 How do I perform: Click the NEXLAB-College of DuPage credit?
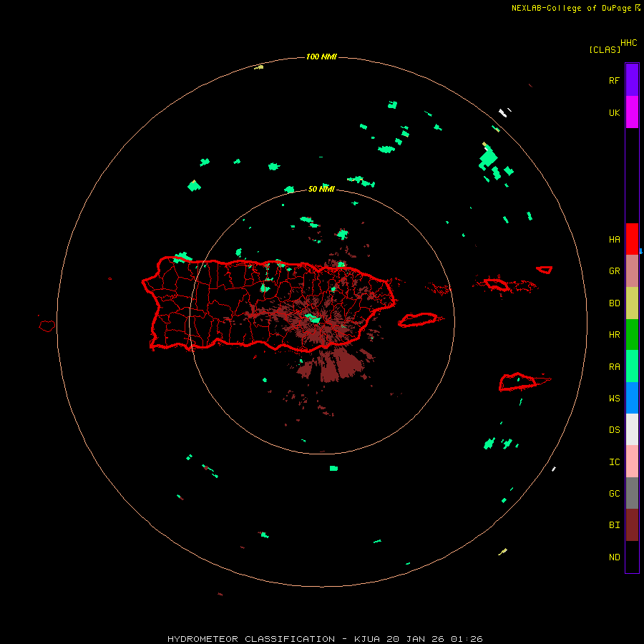(575, 8)
